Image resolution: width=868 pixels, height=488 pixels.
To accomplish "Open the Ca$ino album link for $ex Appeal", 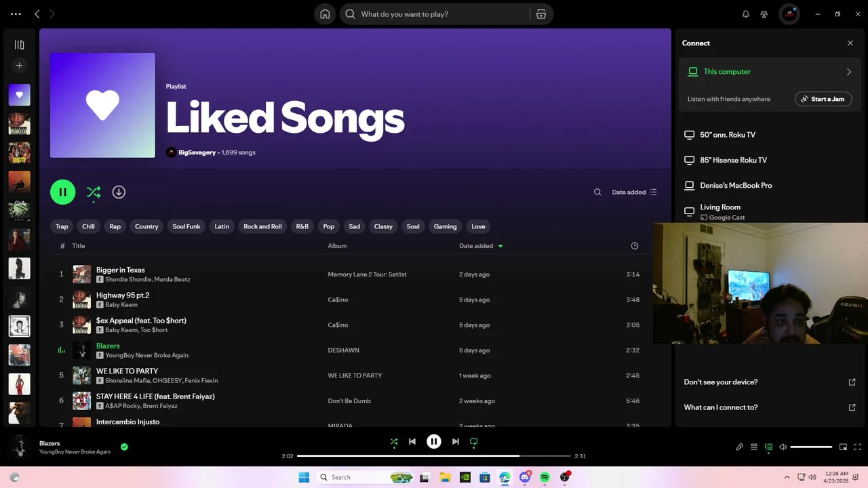I will [338, 325].
